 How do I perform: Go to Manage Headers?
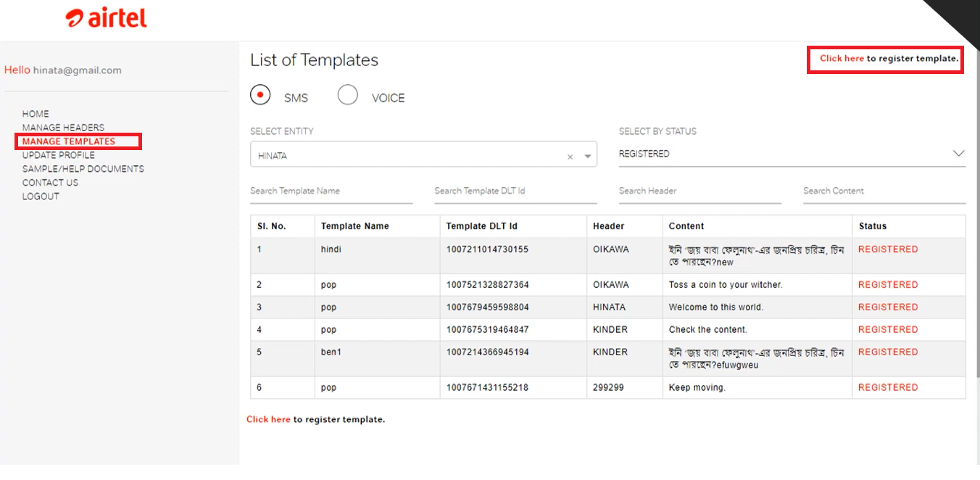[63, 128]
